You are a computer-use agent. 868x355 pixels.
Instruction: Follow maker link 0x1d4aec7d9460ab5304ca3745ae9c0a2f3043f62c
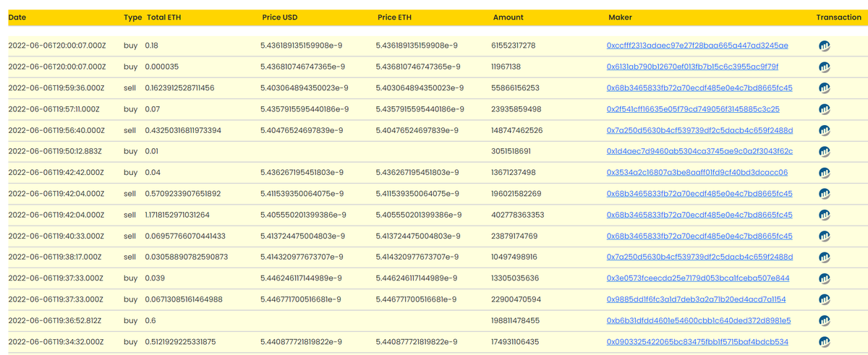click(699, 152)
